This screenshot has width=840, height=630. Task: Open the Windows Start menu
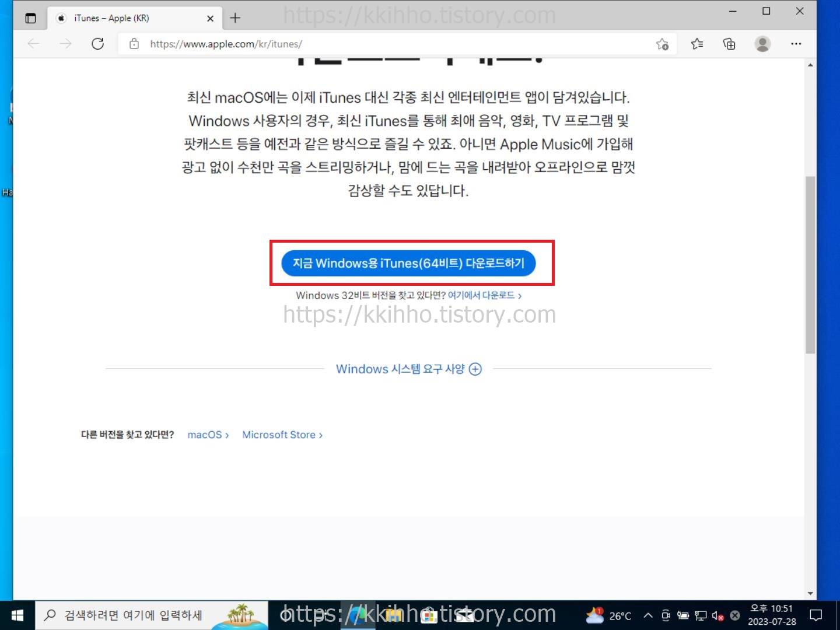click(17, 615)
